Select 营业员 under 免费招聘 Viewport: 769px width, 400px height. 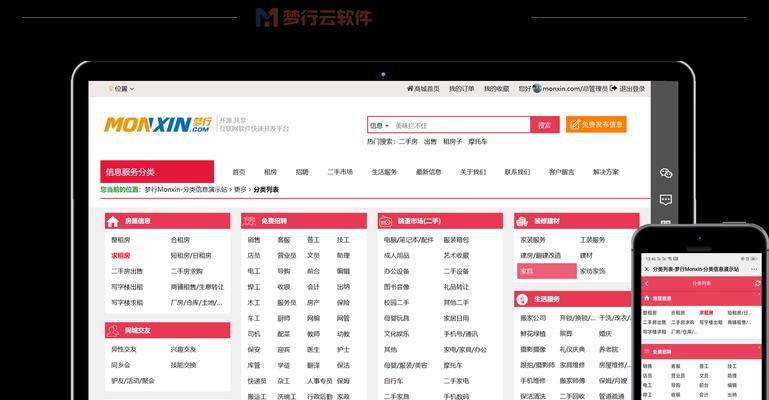point(287,256)
